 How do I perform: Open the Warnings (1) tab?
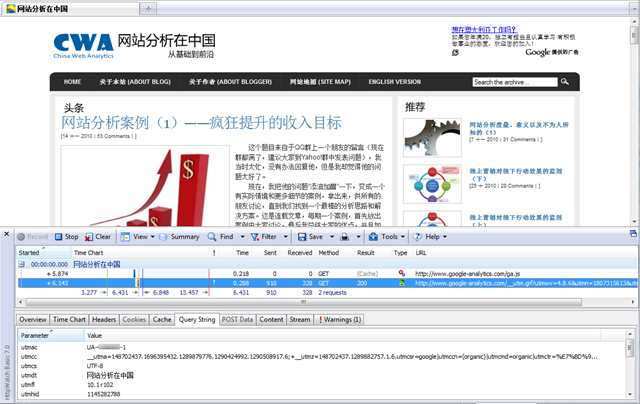click(345, 347)
